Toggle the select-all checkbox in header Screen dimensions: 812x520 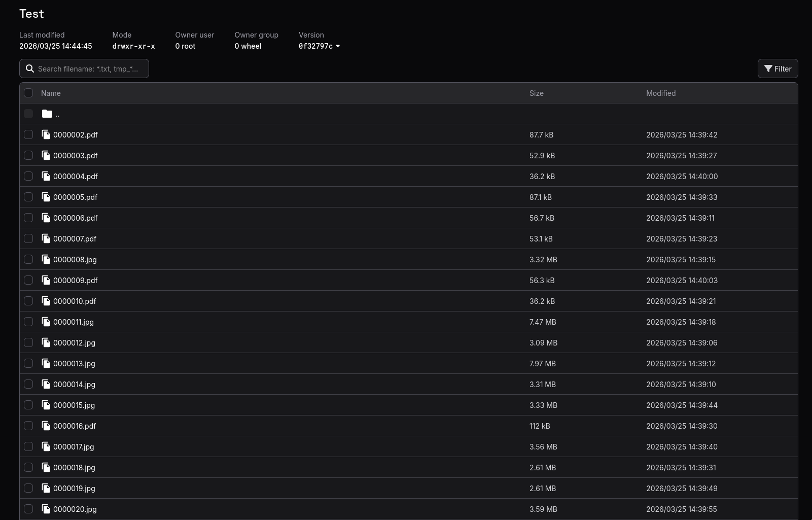28,93
